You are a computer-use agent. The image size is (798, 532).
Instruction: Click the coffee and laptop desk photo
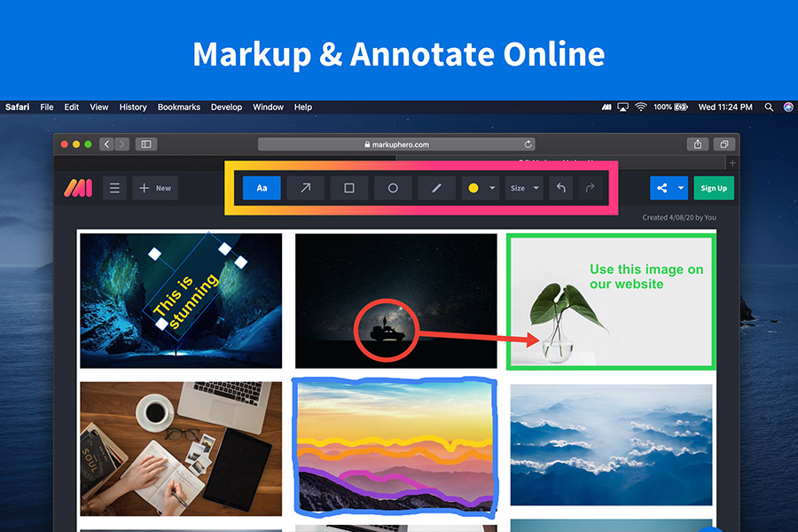[x=181, y=449]
